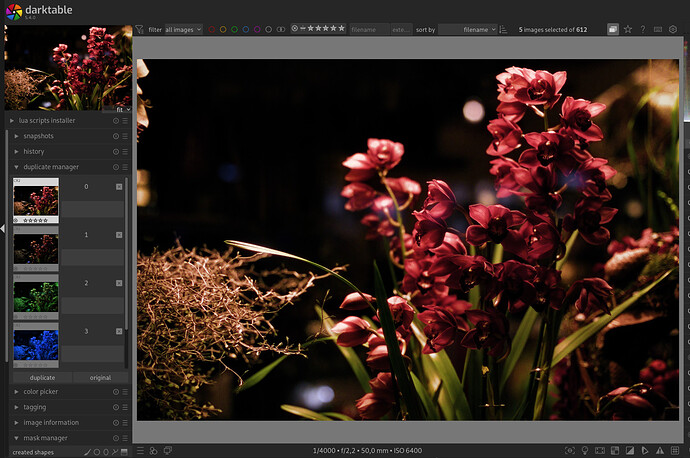Click the 'original' button
The image size is (690, 458).
[x=100, y=378]
